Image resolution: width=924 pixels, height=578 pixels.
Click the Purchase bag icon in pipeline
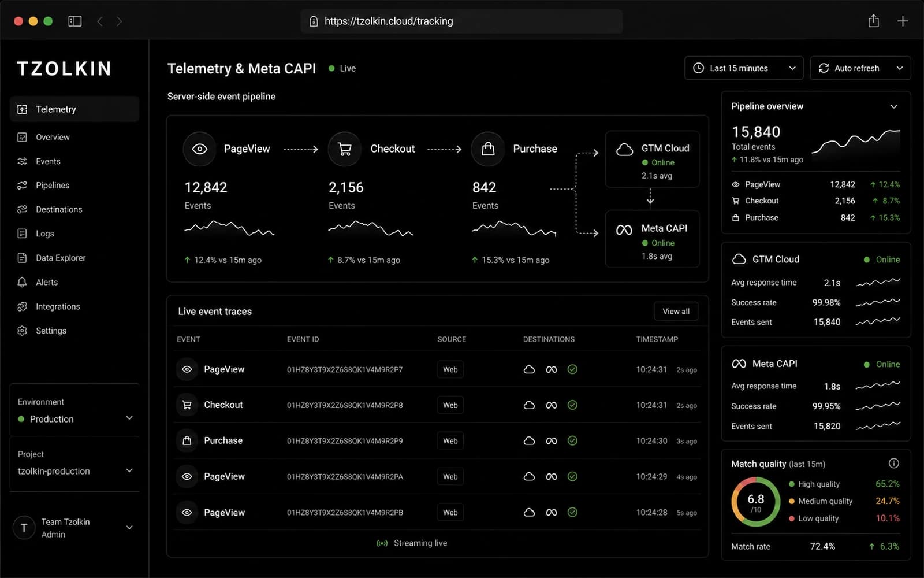(488, 149)
